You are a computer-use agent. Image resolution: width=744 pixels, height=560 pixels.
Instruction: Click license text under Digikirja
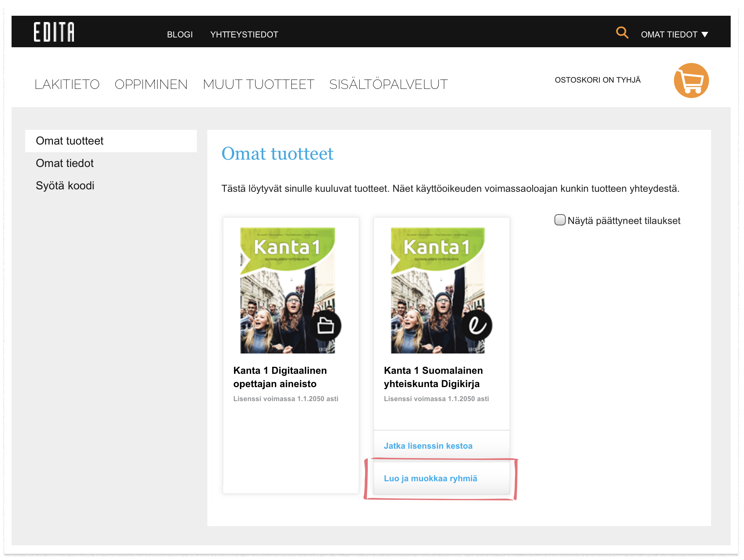(x=436, y=399)
